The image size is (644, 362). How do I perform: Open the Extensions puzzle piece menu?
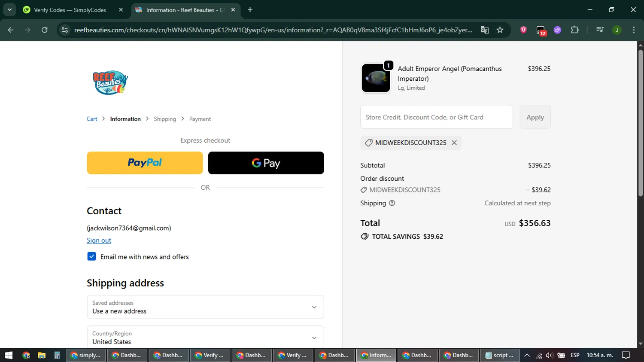pyautogui.click(x=574, y=30)
